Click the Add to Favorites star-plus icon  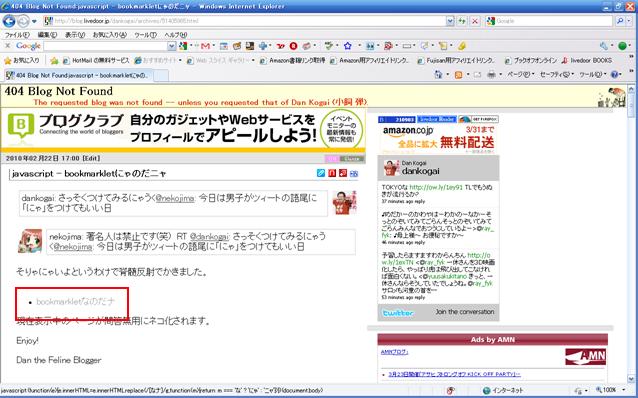pyautogui.click(x=54, y=61)
